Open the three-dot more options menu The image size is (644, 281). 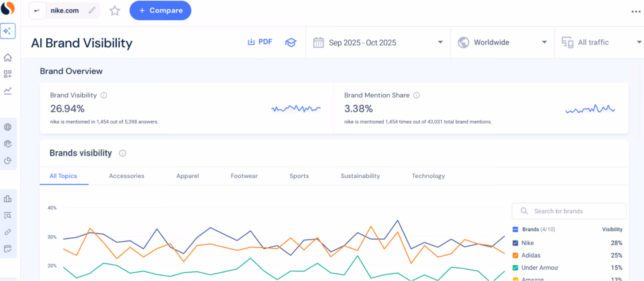tap(636, 12)
